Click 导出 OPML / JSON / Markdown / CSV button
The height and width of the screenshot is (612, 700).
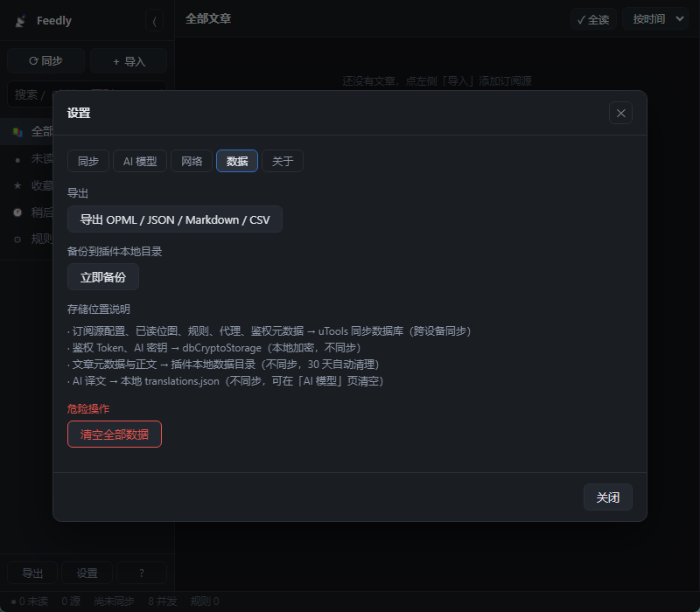pyautogui.click(x=174, y=219)
